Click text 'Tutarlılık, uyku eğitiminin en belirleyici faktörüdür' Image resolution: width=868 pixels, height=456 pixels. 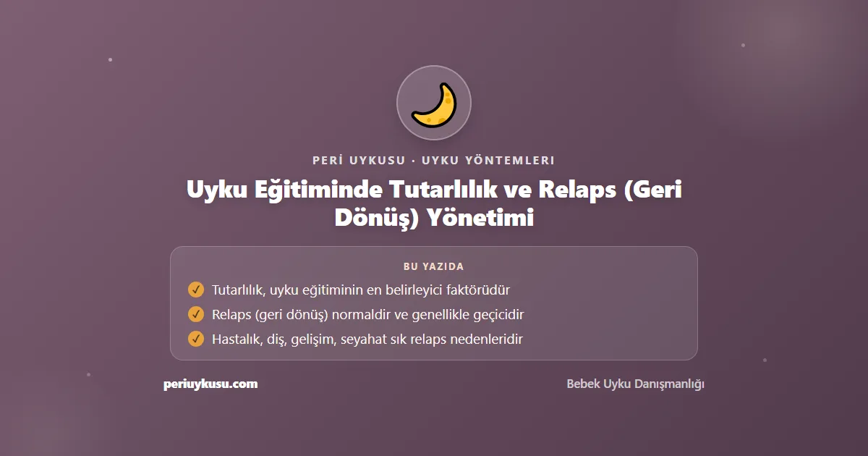pos(361,290)
